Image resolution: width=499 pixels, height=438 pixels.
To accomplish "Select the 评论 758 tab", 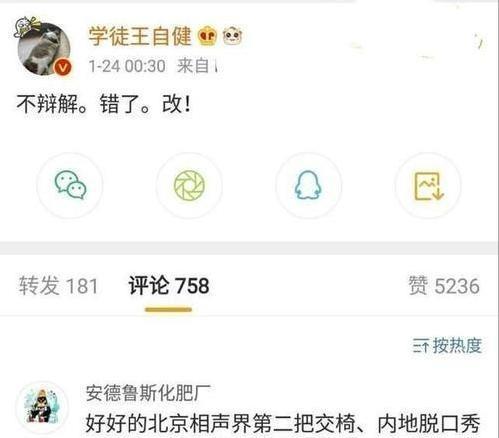I will pos(169,286).
